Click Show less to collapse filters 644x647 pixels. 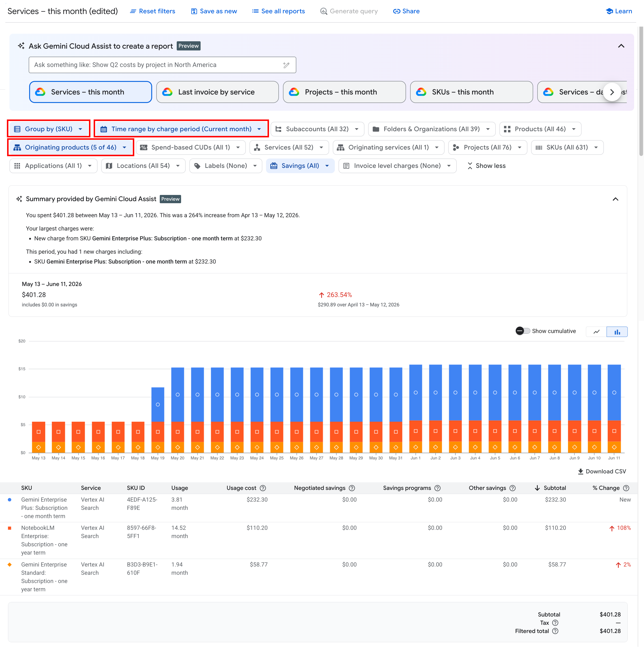(486, 166)
